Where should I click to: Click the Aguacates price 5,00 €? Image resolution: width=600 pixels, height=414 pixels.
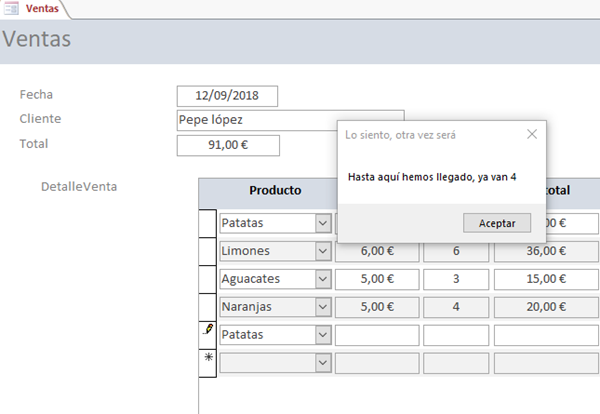coord(377,279)
